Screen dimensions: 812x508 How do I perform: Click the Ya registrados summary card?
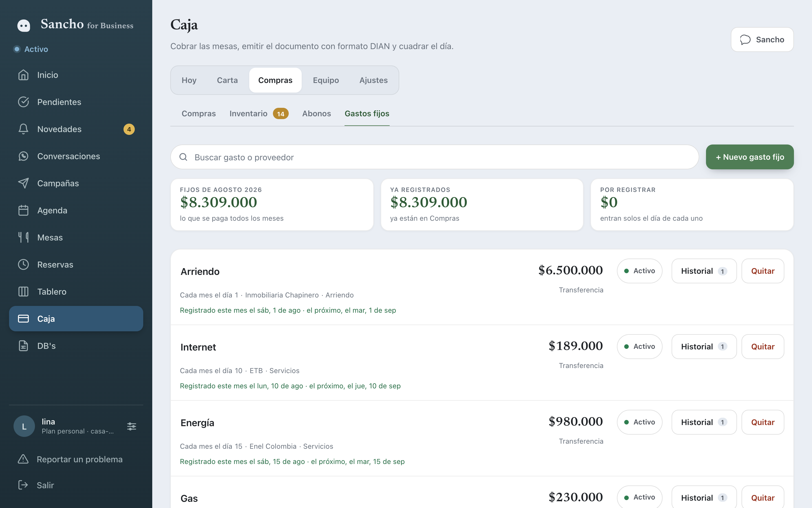482,204
